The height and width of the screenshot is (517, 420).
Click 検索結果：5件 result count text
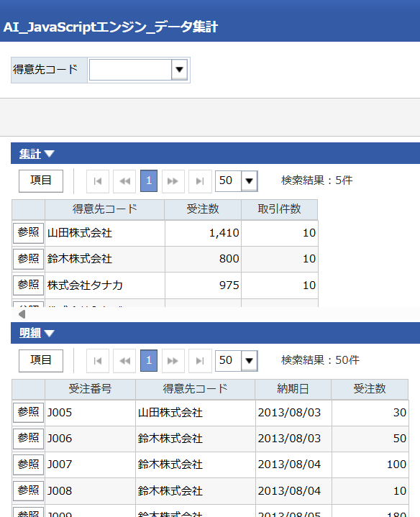coord(317,180)
